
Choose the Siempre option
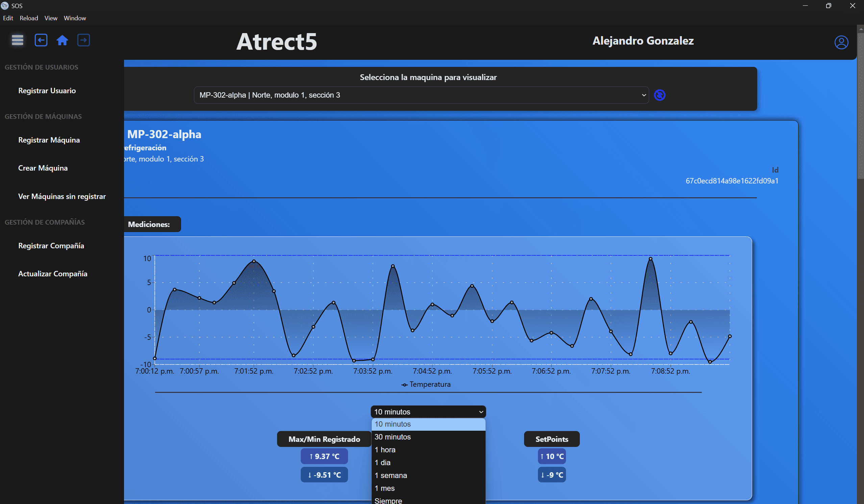[428, 500]
